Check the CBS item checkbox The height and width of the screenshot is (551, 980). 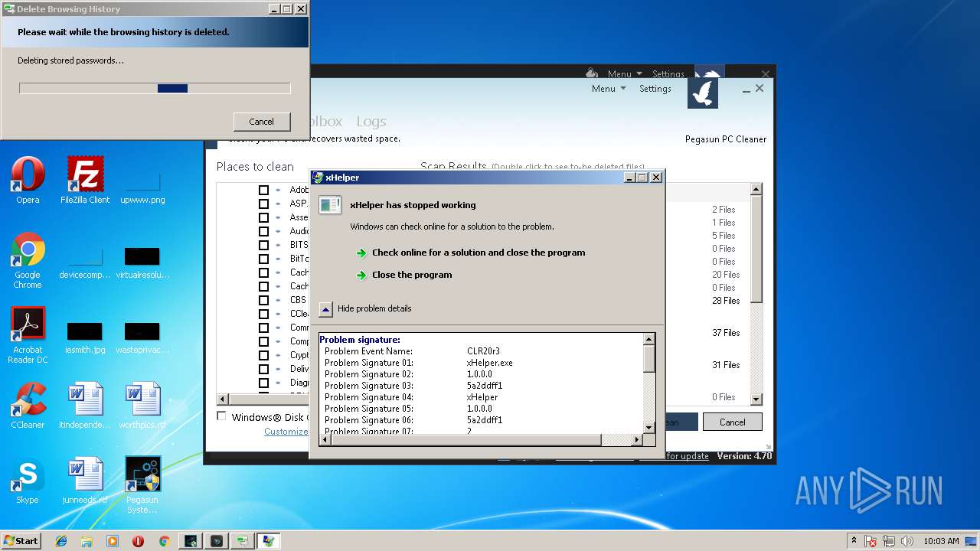click(x=263, y=300)
